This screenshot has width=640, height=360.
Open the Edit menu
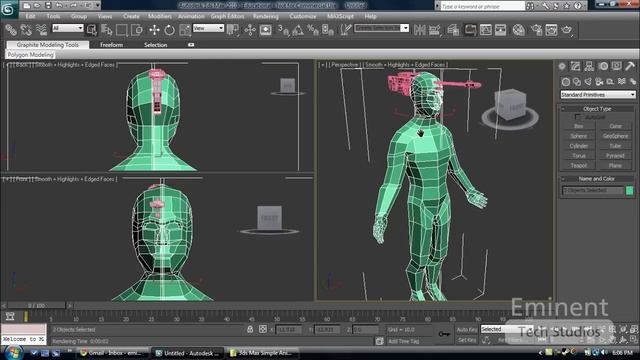[30, 16]
